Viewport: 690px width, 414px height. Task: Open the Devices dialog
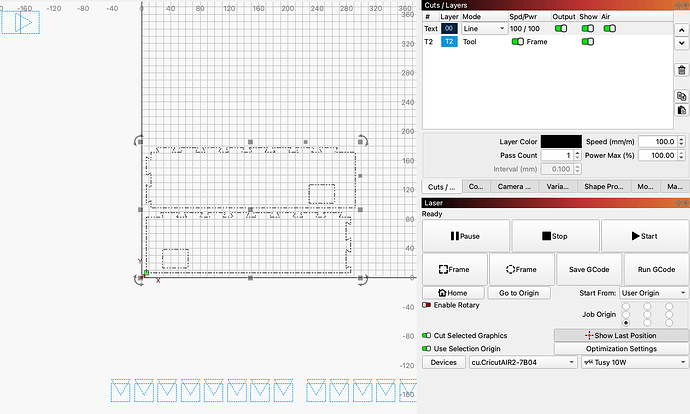coord(444,362)
